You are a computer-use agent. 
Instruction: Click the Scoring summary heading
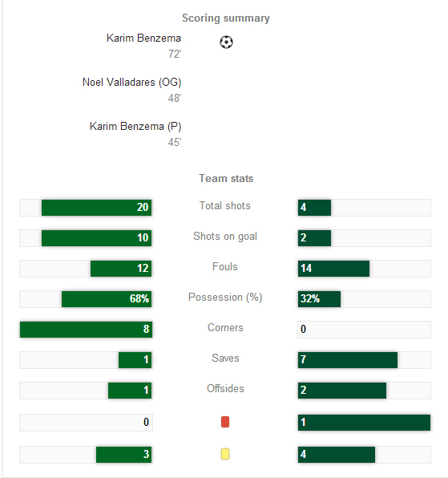click(226, 18)
